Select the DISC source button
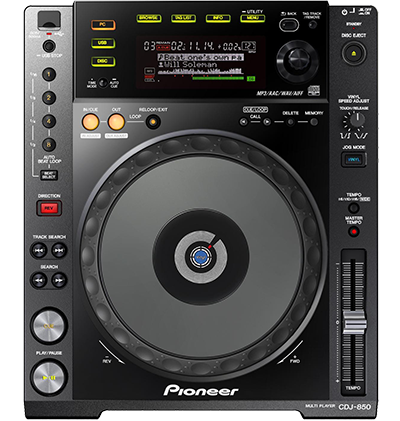 (x=103, y=61)
